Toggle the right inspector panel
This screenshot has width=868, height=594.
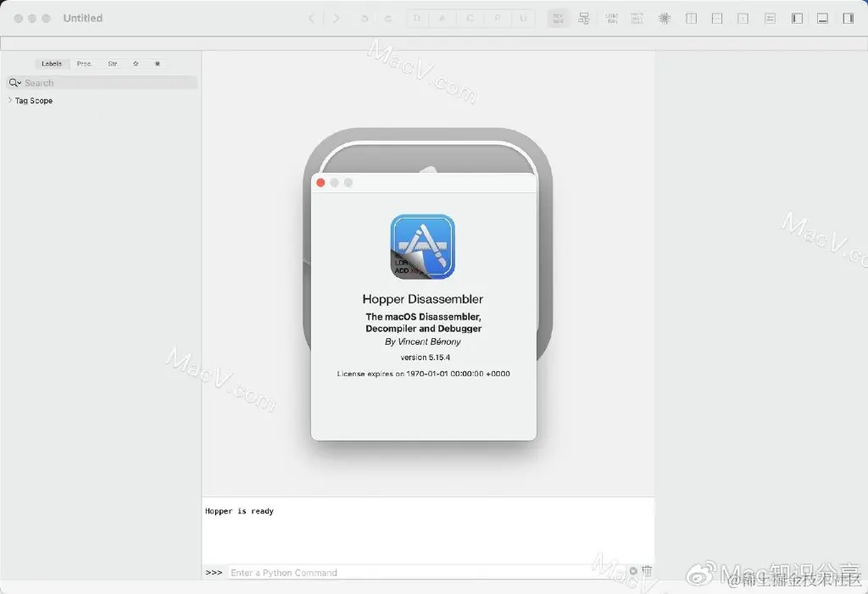click(848, 19)
